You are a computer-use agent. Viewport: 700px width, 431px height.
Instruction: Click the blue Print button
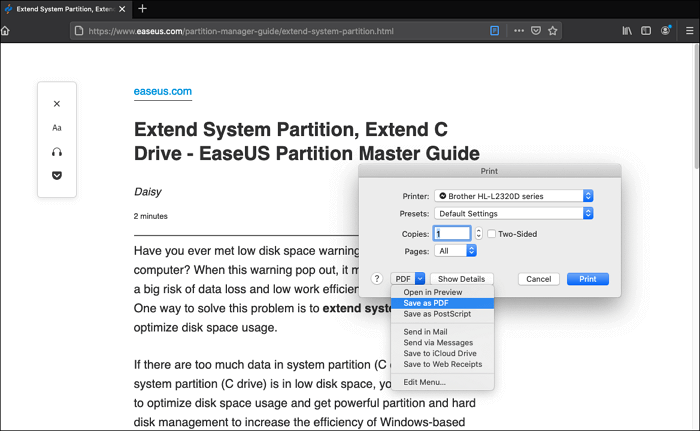[588, 279]
